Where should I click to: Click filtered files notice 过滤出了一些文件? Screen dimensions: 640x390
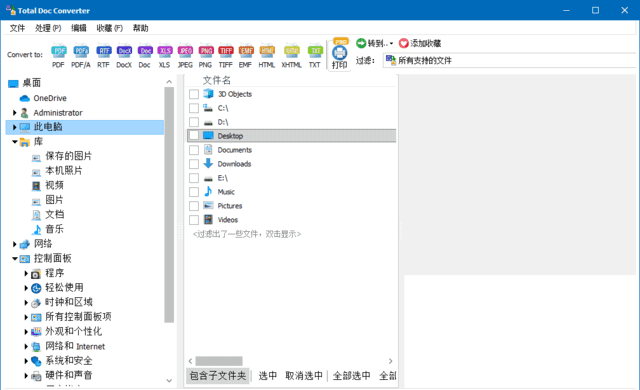[x=247, y=234]
